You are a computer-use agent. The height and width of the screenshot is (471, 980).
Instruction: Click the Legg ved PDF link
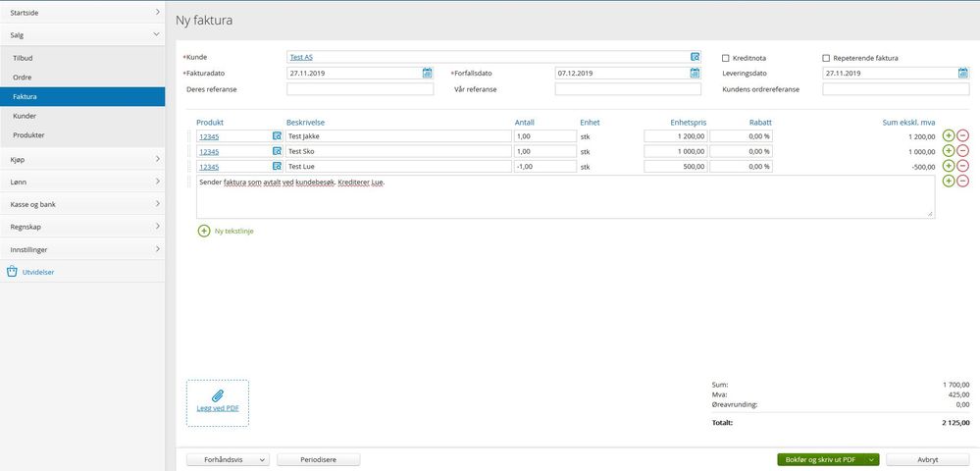(218, 408)
